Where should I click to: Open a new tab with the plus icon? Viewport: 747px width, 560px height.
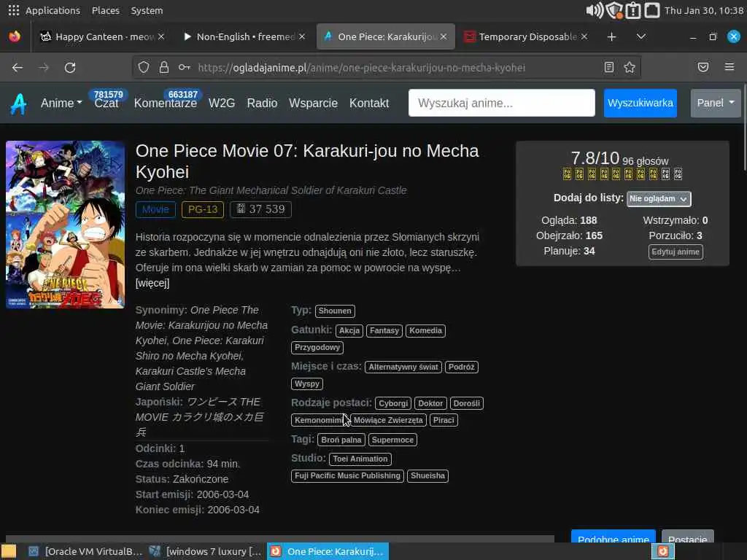point(612,36)
